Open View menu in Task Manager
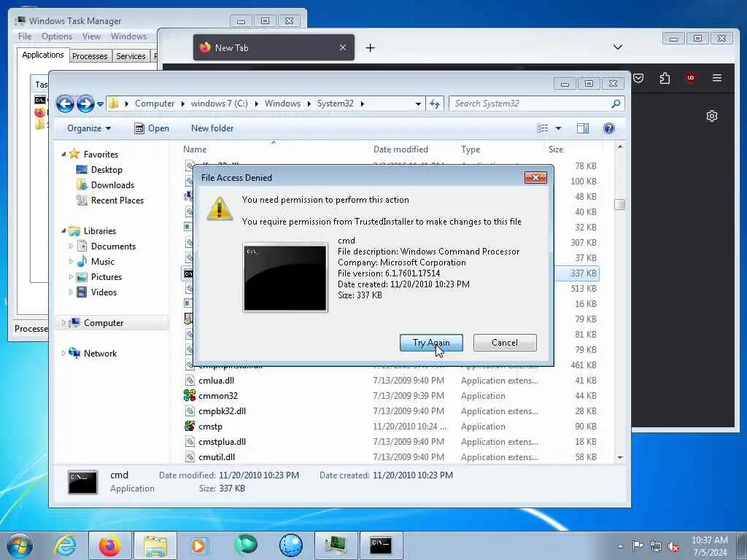The height and width of the screenshot is (560, 747). click(x=91, y=36)
